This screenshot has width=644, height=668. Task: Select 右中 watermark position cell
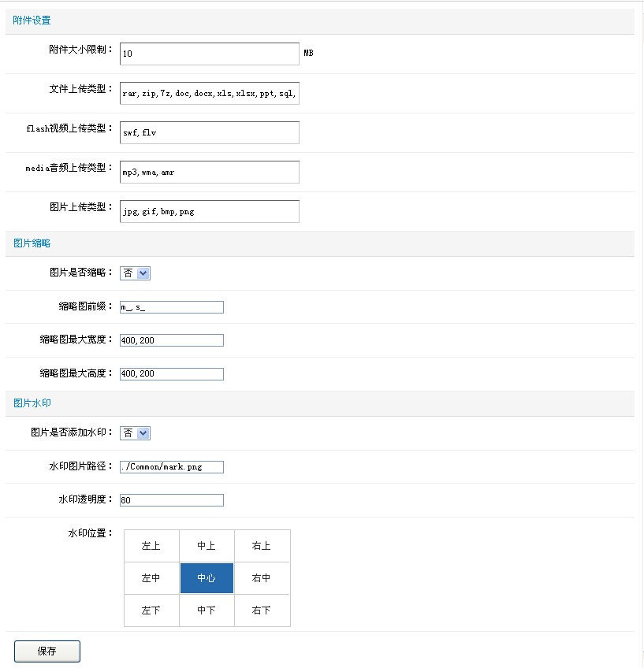coord(262,578)
